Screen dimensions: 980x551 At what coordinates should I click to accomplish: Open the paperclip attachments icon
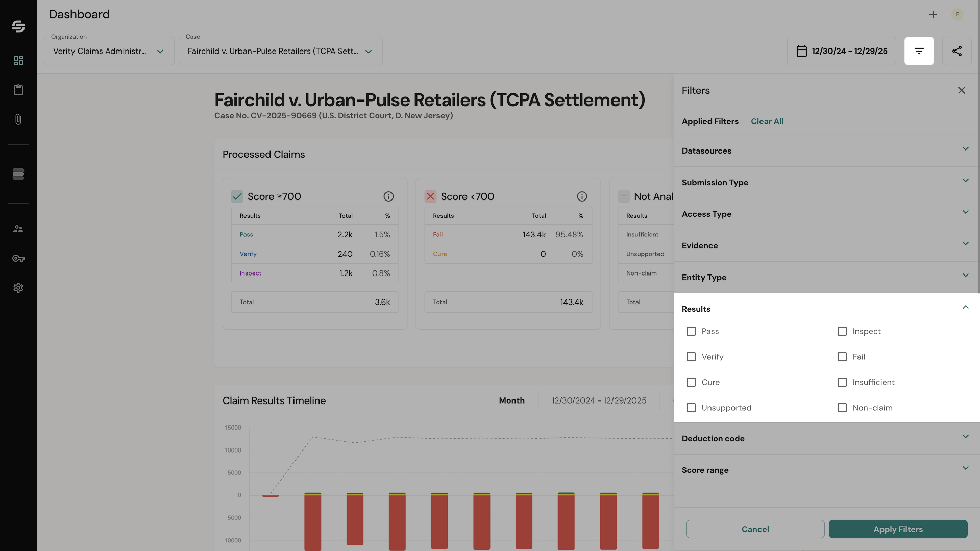[x=18, y=119]
